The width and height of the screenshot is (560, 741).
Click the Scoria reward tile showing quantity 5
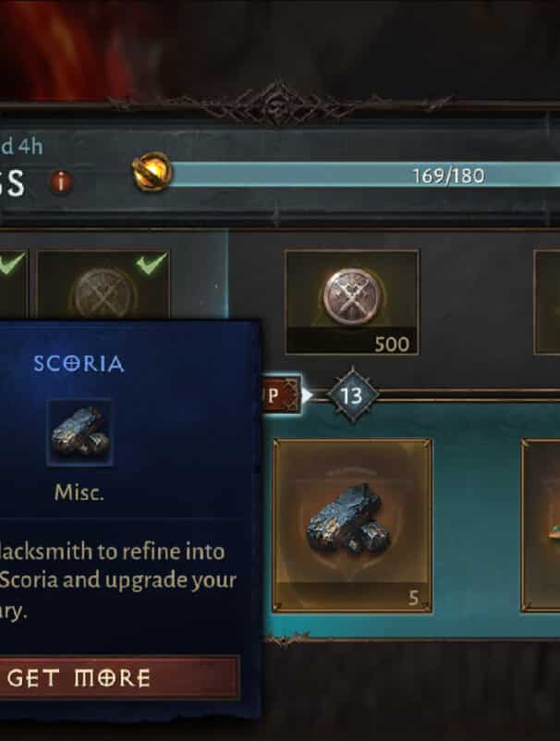tap(352, 526)
